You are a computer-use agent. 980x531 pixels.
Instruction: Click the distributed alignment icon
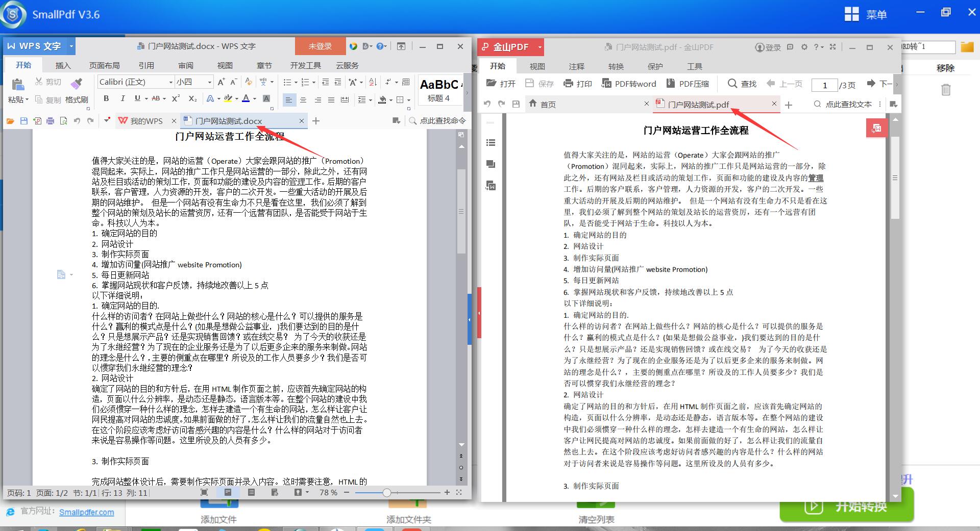(x=345, y=100)
